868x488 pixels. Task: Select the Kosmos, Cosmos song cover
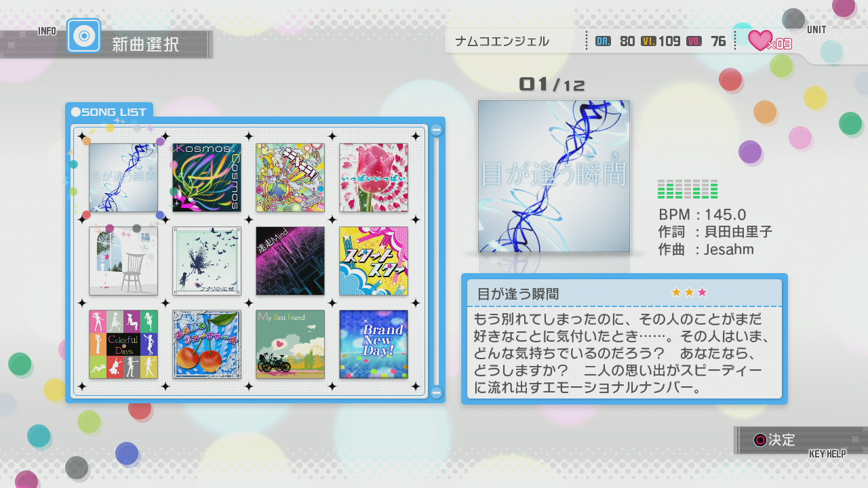[207, 178]
